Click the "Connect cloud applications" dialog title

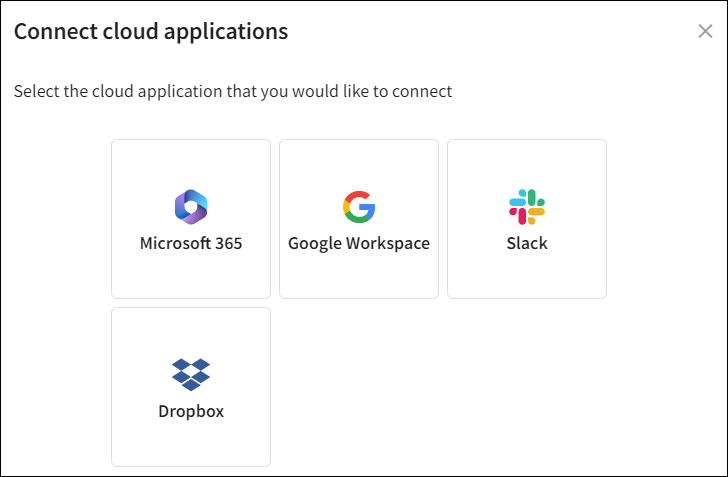coord(151,31)
